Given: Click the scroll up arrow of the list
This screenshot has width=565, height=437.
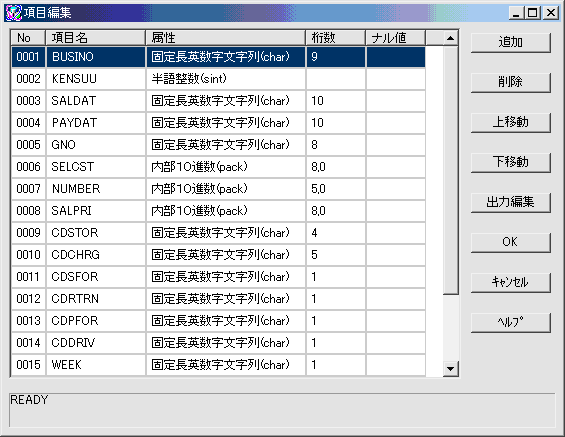Looking at the screenshot, I should pyautogui.click(x=450, y=38).
